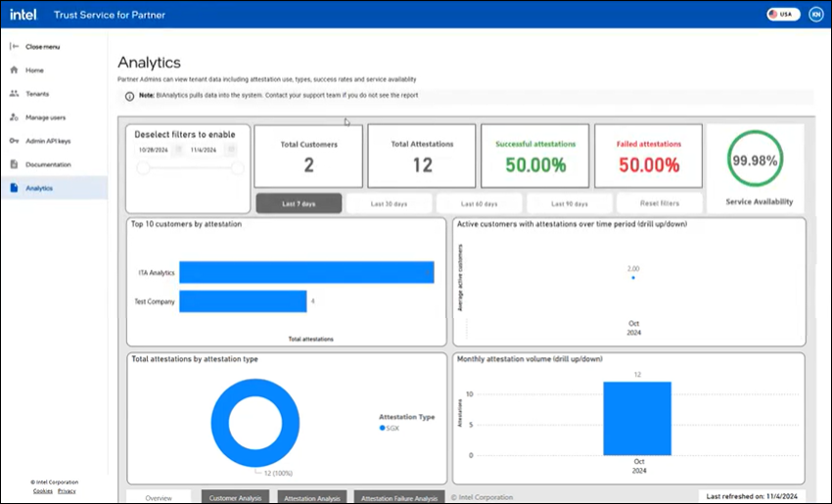Click the Total Customers card
Image resolution: width=832 pixels, height=504 pixels.
[x=308, y=156]
